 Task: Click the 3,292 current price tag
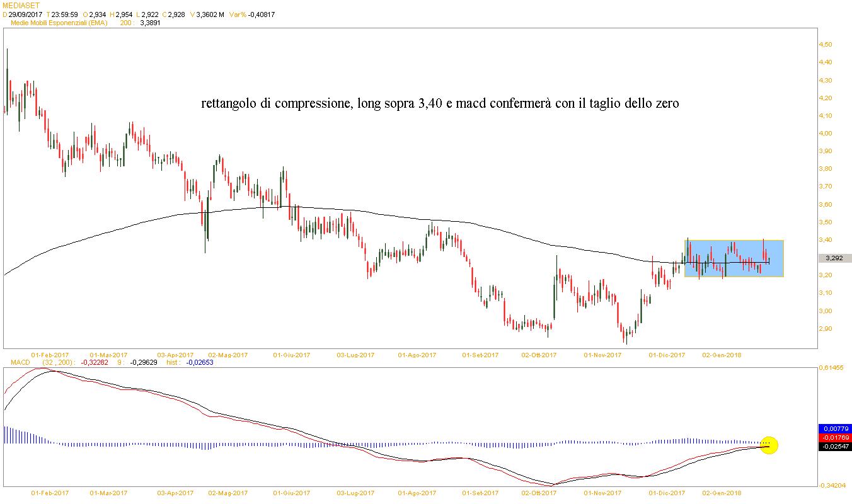834,258
